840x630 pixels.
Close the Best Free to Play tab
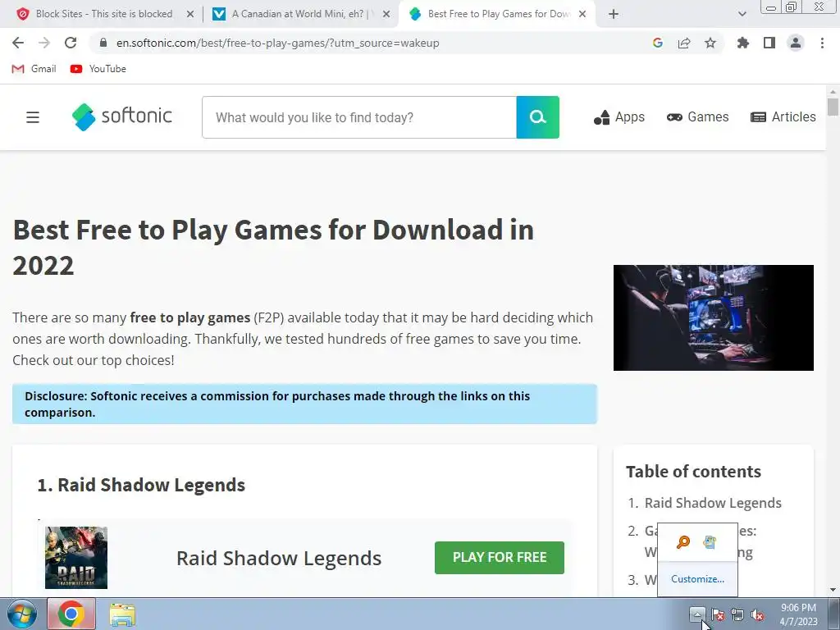[x=582, y=15]
